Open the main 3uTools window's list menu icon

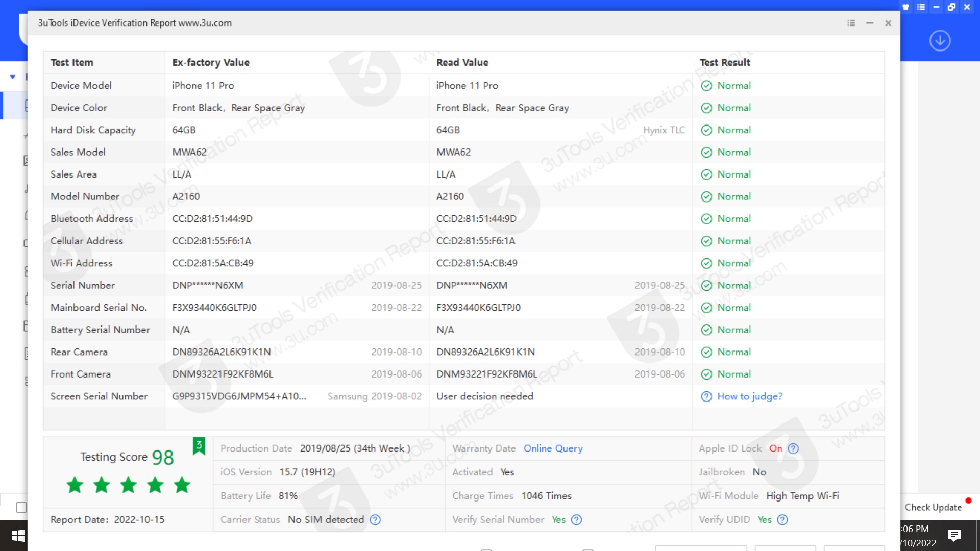921,7
